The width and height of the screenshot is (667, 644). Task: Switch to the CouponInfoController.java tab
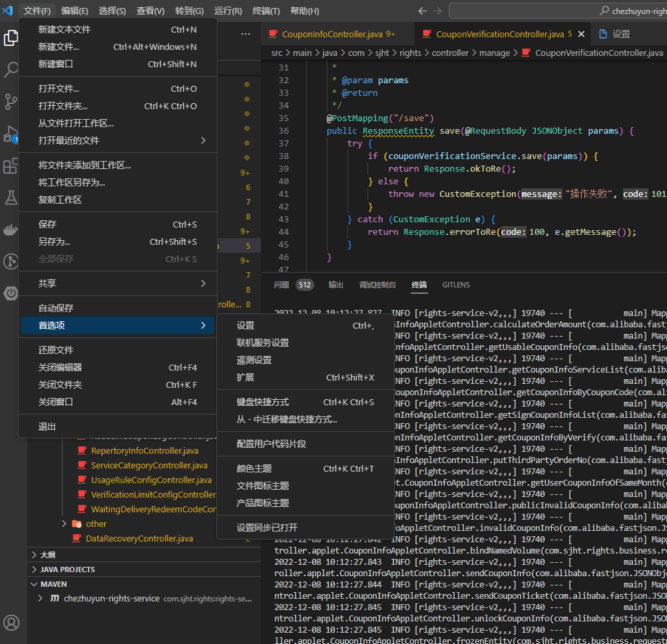click(x=332, y=34)
